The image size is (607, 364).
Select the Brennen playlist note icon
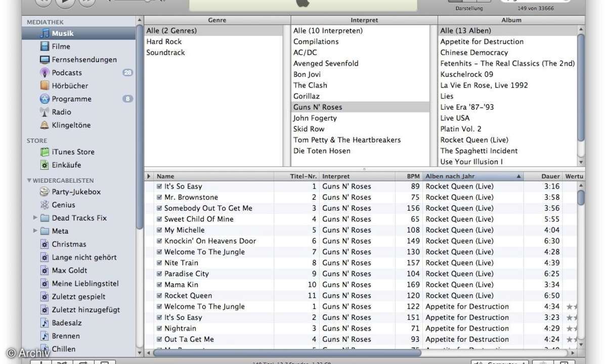[45, 336]
